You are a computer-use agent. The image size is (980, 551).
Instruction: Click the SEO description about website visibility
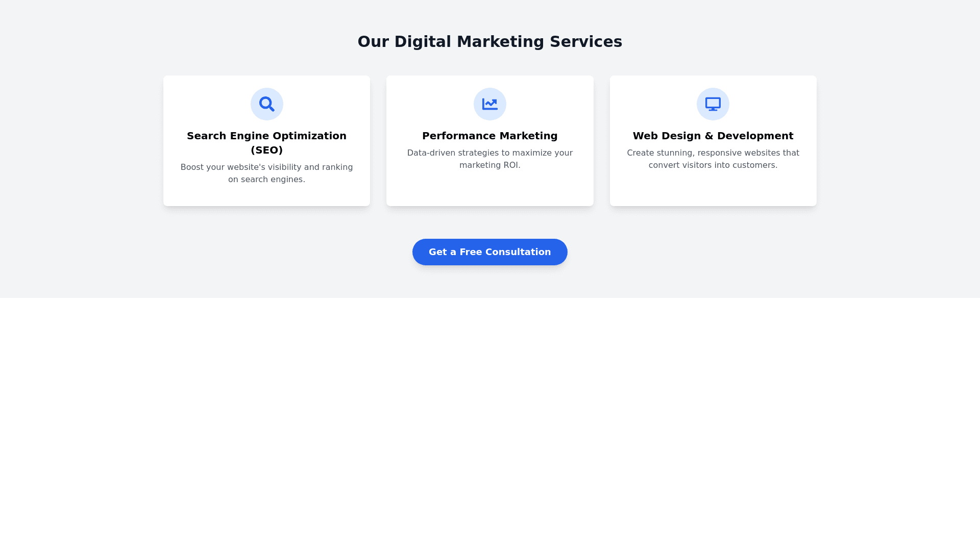coord(266,173)
